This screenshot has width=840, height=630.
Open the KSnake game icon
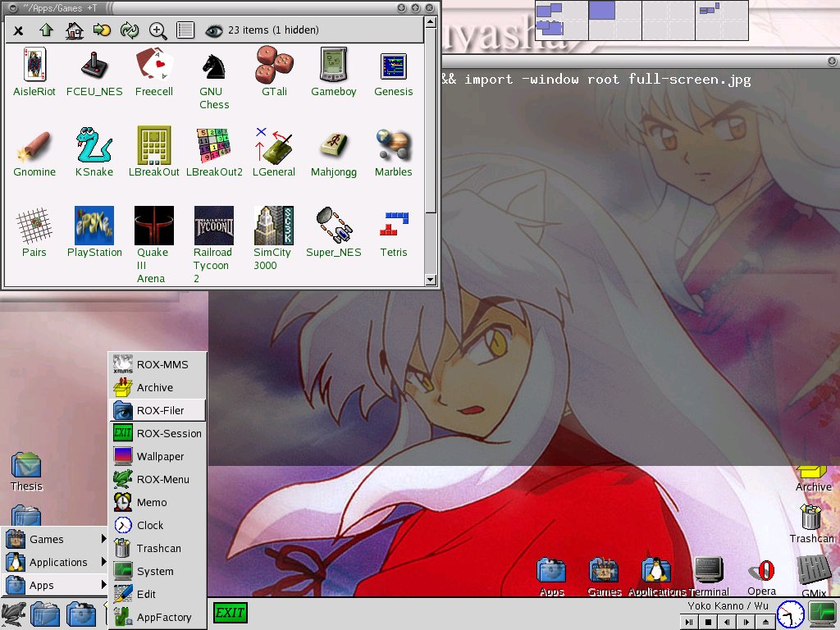coord(94,153)
